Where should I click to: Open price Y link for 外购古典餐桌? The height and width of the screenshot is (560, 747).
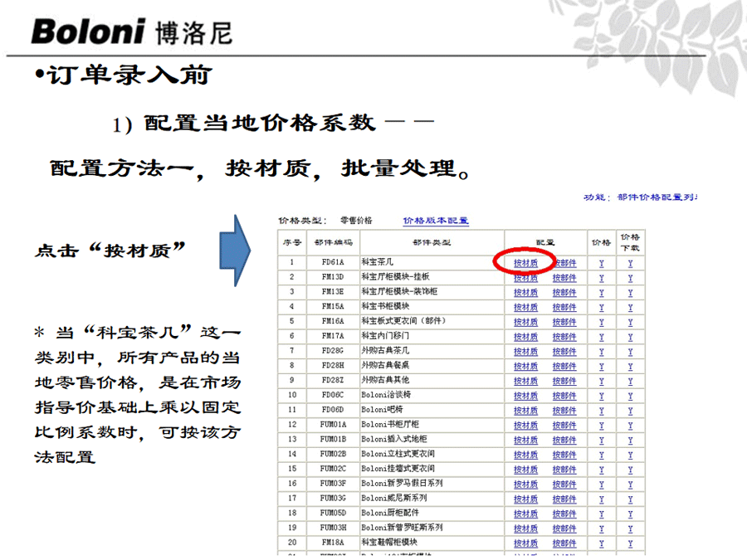601,366
